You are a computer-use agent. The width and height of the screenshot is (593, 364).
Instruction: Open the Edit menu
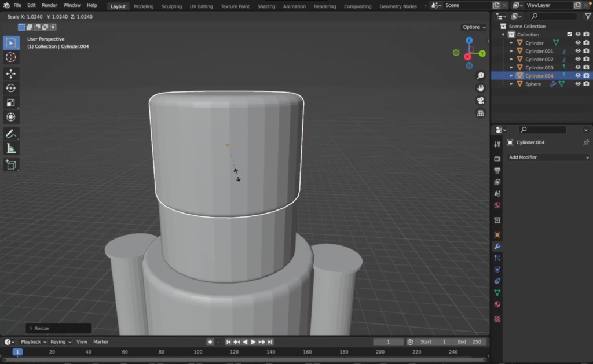[31, 5]
